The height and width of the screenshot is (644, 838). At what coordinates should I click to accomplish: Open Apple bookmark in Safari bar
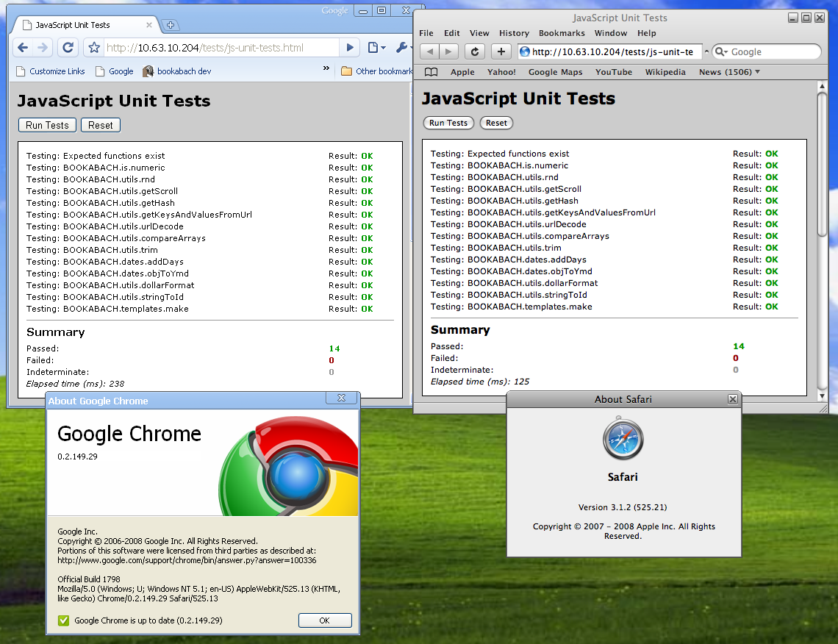[462, 71]
